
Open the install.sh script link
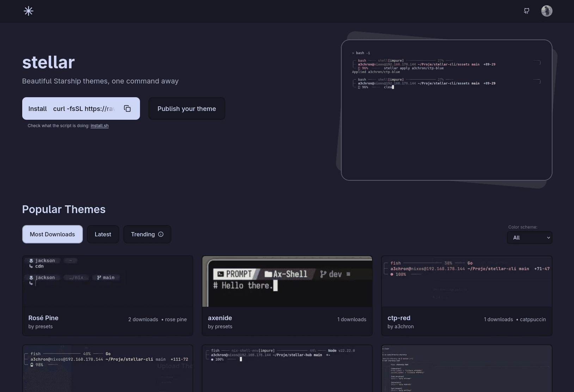(x=99, y=125)
